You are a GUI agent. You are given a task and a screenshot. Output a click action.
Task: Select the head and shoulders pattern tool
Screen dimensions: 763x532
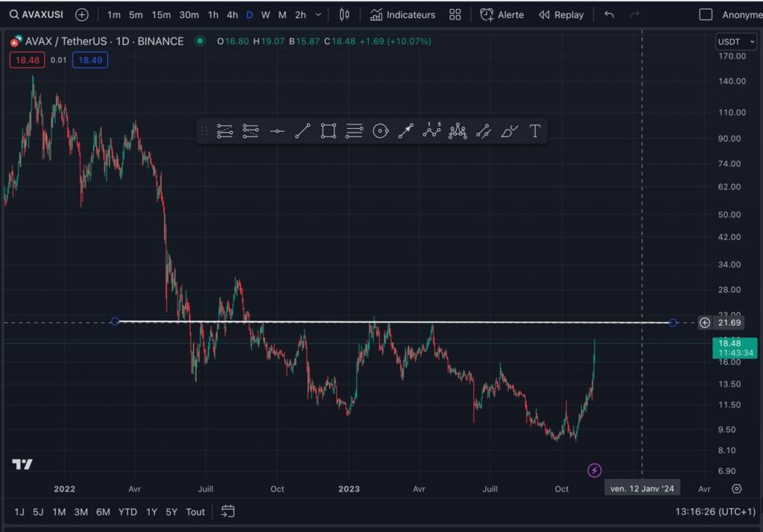[458, 131]
